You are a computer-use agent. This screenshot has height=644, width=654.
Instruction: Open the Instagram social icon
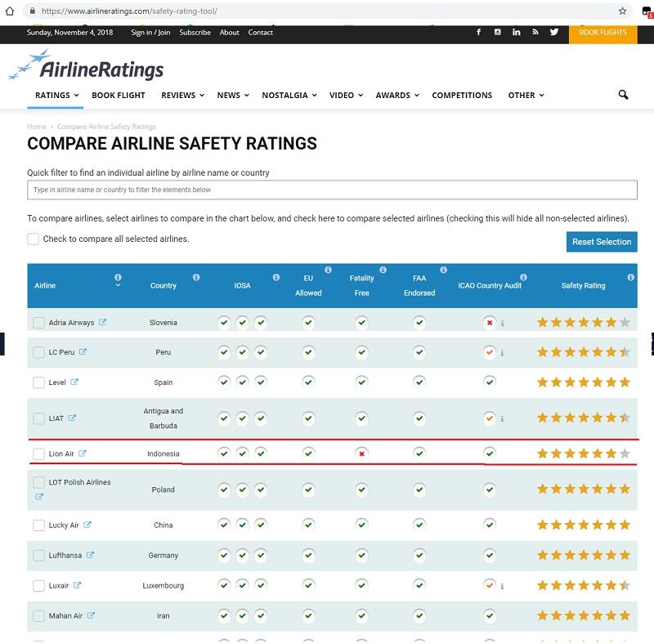coord(498,32)
